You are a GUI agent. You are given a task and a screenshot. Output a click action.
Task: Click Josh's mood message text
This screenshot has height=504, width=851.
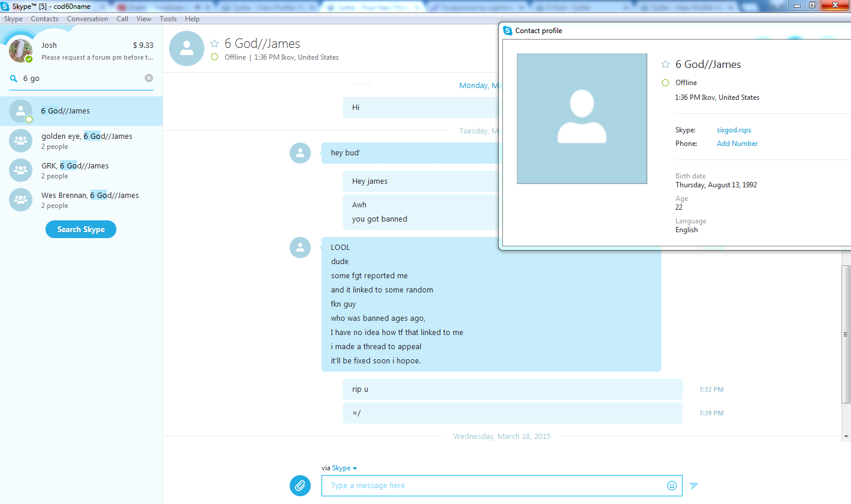97,57
